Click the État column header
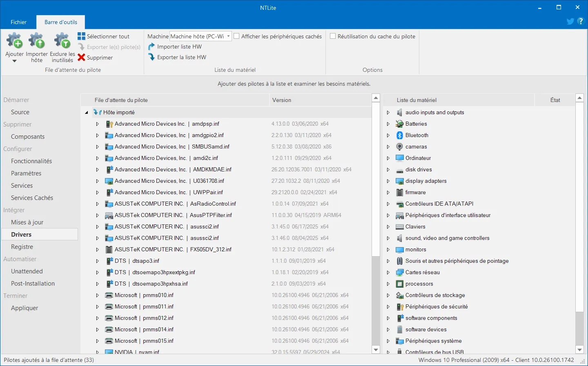588x366 pixels. (x=555, y=100)
